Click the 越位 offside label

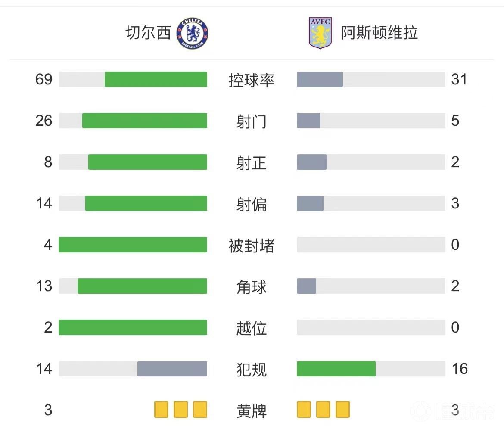click(x=252, y=328)
